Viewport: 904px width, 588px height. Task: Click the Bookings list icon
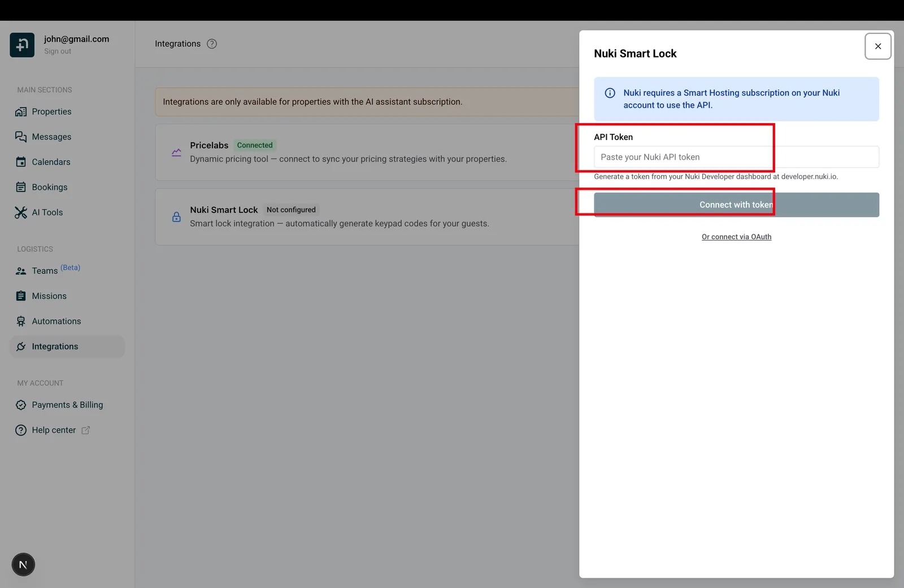click(x=21, y=188)
